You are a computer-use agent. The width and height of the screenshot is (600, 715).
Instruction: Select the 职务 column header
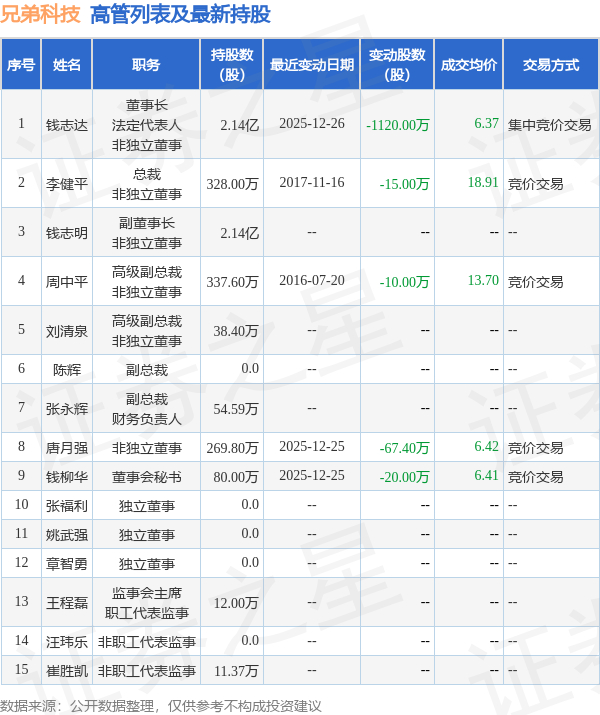pyautogui.click(x=146, y=64)
